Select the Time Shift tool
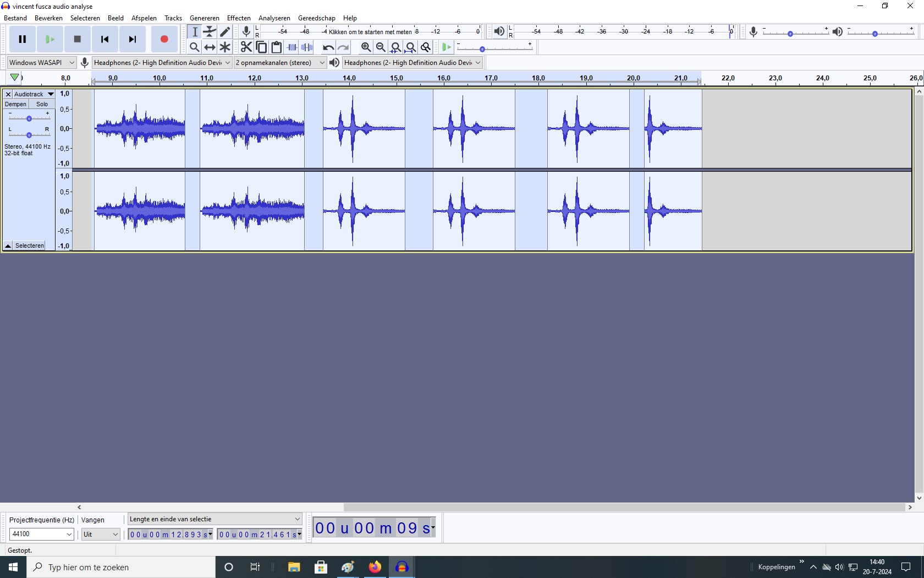 click(x=210, y=47)
